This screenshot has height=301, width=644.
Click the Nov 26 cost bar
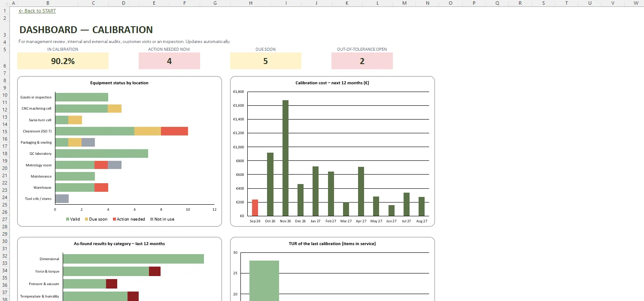coord(286,158)
